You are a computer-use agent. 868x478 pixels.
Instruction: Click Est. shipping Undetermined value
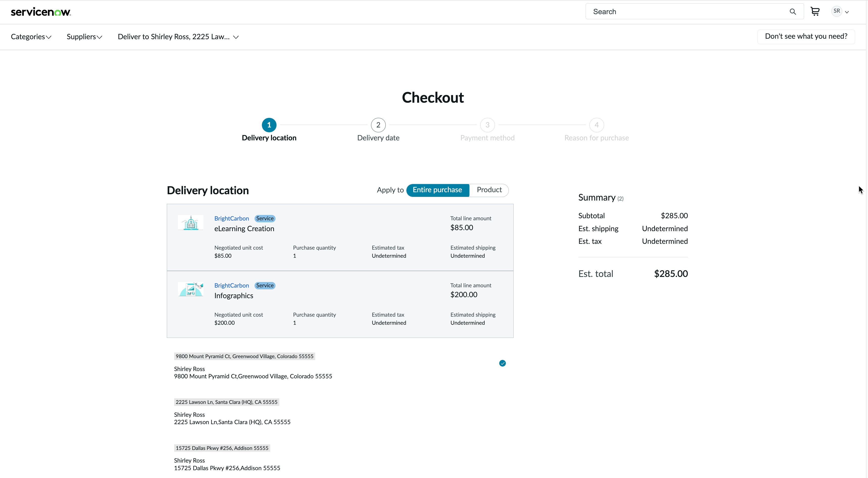tap(665, 229)
